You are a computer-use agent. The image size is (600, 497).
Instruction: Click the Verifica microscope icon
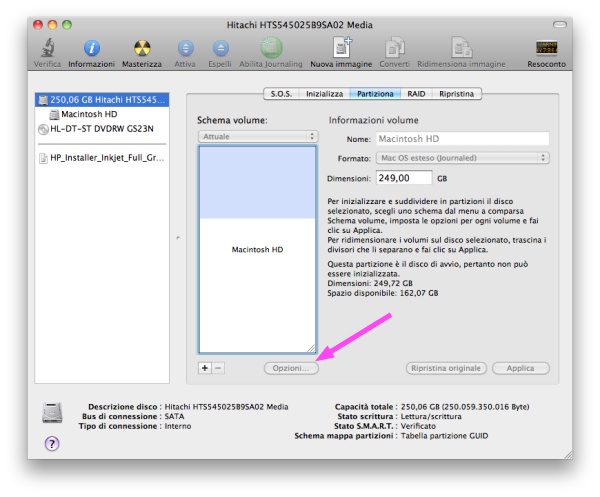(x=47, y=48)
